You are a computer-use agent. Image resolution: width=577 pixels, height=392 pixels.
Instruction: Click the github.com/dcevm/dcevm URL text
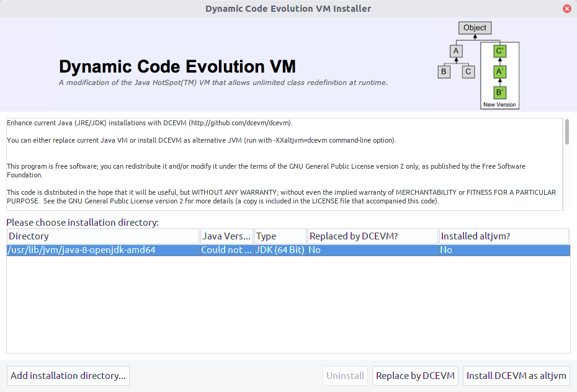241,123
